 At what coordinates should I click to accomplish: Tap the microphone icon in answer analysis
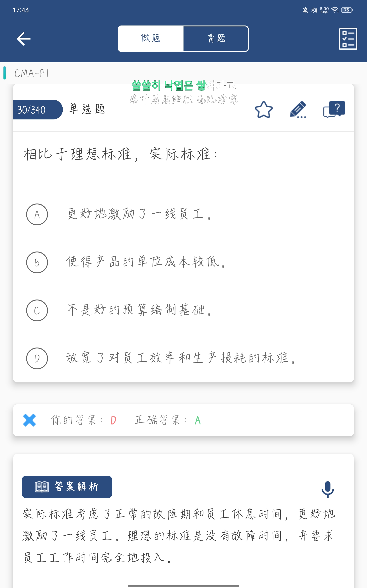[328, 489]
